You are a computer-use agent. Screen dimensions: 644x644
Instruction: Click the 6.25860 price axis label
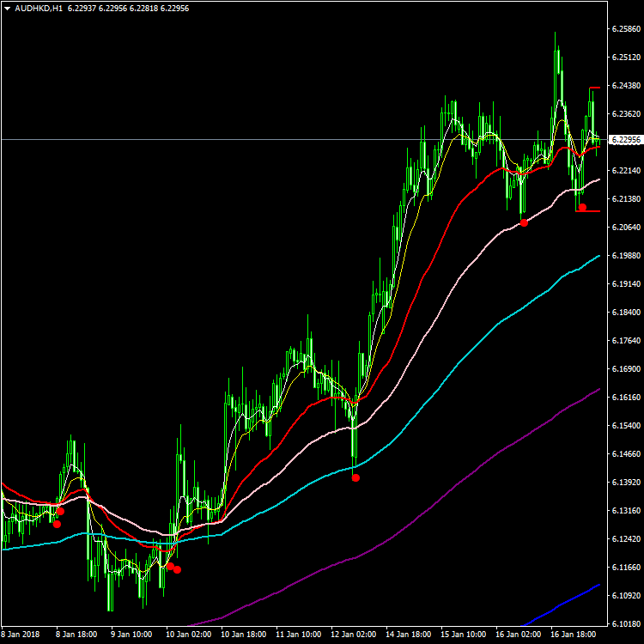point(626,28)
